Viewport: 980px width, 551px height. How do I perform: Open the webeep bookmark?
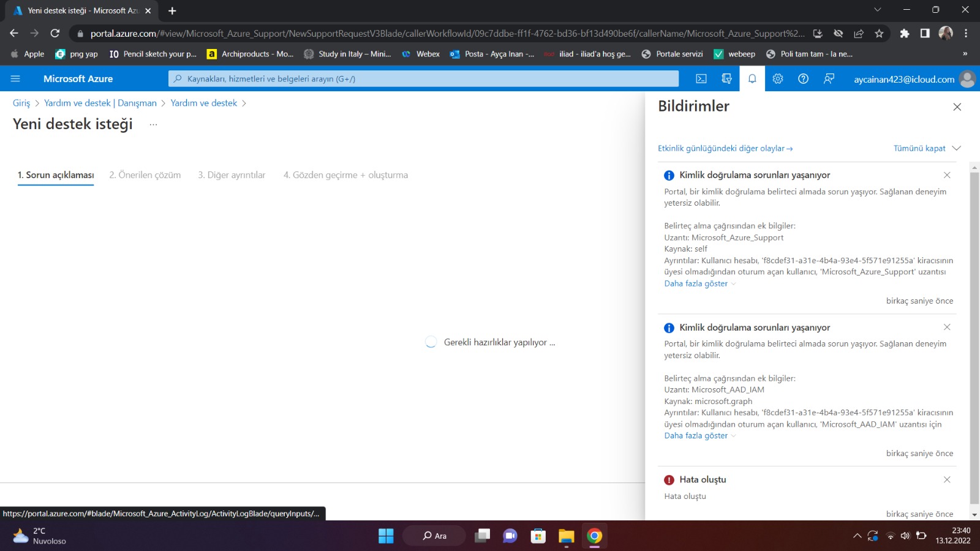[734, 54]
